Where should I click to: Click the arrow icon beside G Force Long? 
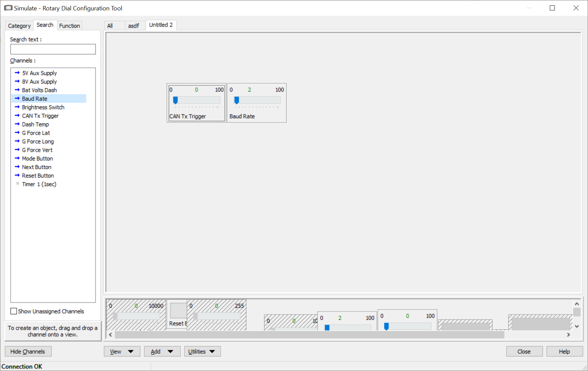click(x=17, y=141)
